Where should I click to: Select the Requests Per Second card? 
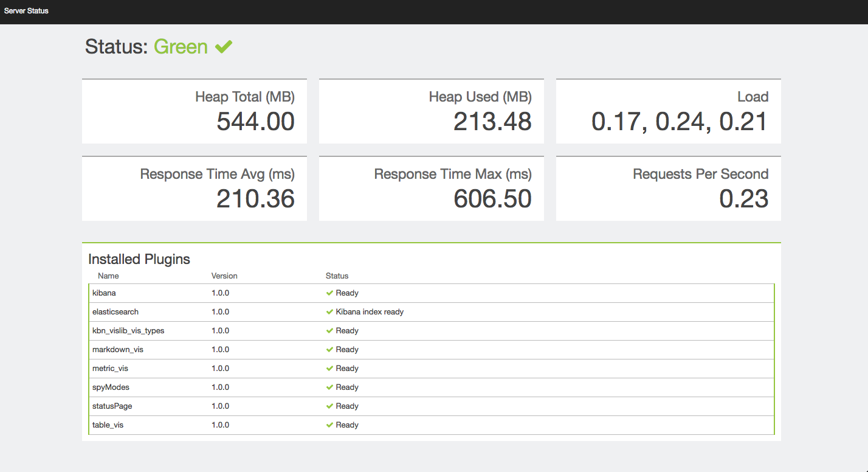point(669,189)
